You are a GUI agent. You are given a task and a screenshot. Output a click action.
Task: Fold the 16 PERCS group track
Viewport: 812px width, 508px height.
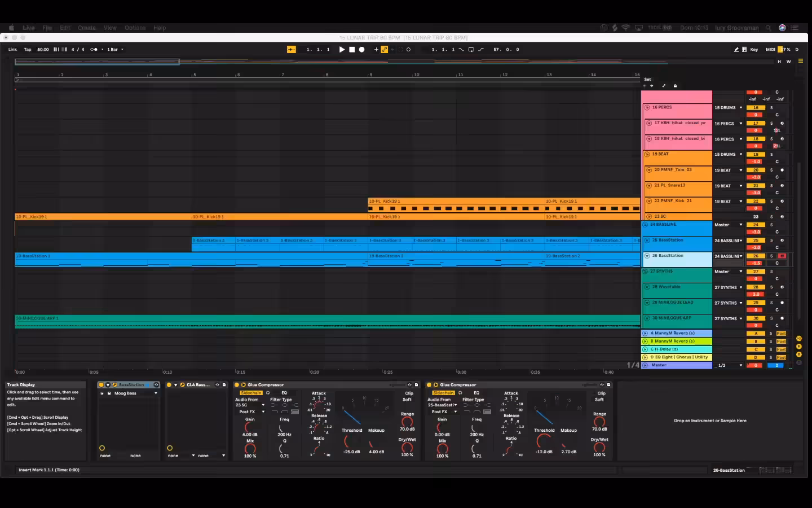(647, 107)
